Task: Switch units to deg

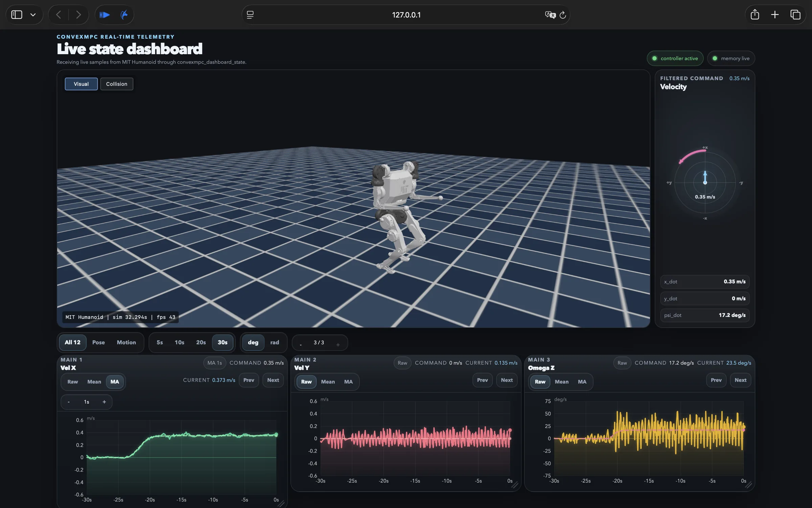Action: [253, 342]
